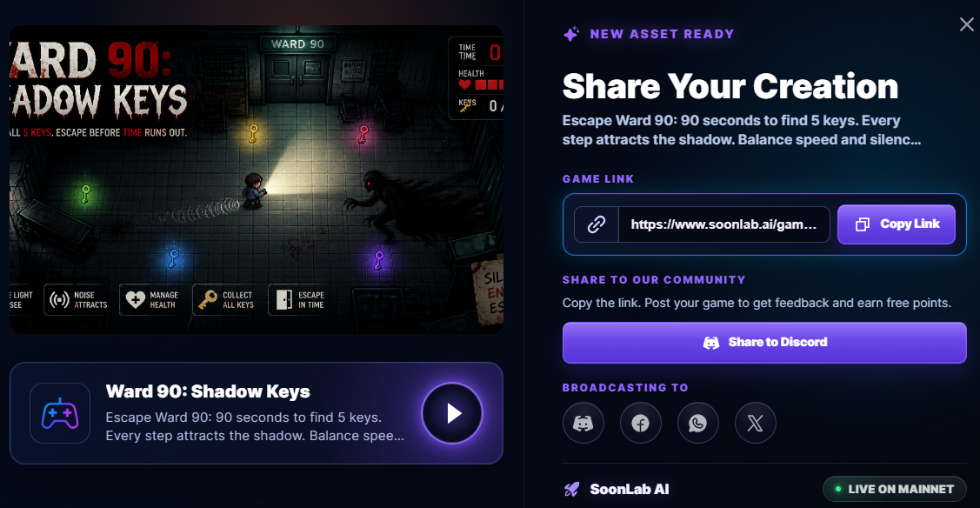Click the Facebook broadcasting icon

click(x=640, y=423)
